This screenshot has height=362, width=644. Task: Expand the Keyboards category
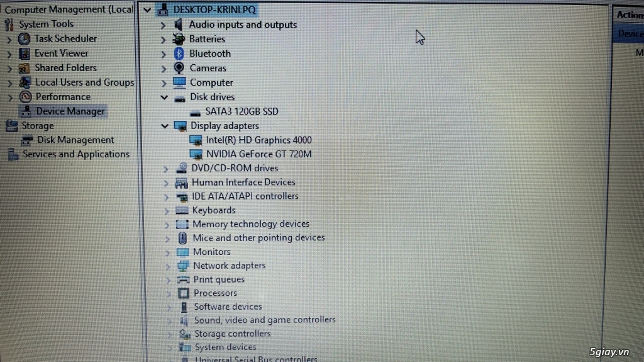click(x=166, y=211)
